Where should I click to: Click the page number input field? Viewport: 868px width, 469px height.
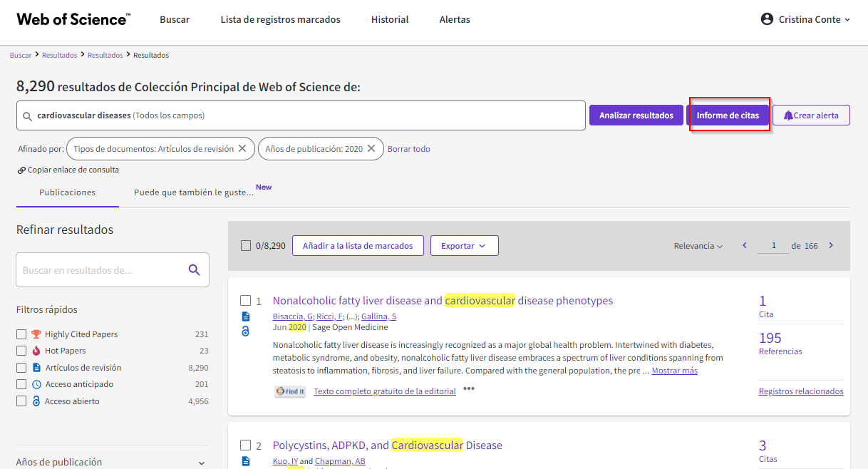[x=772, y=246]
